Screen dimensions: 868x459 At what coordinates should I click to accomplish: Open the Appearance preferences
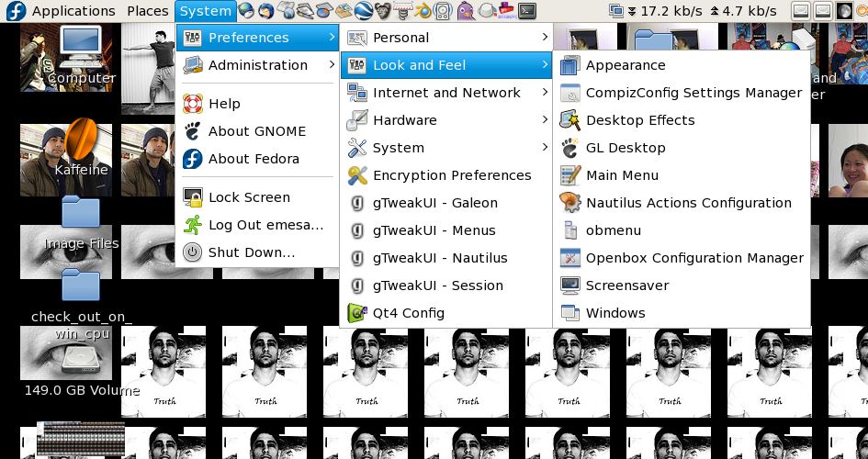[682, 65]
